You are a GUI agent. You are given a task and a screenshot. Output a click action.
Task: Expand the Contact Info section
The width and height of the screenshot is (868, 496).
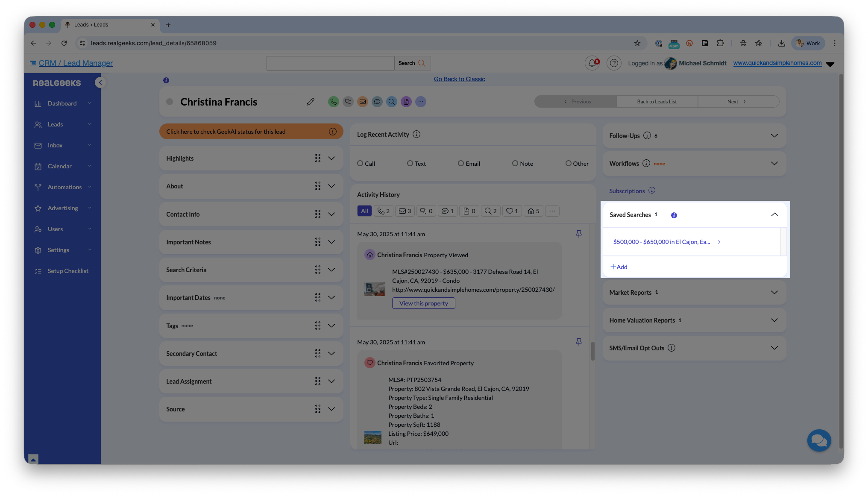click(331, 214)
